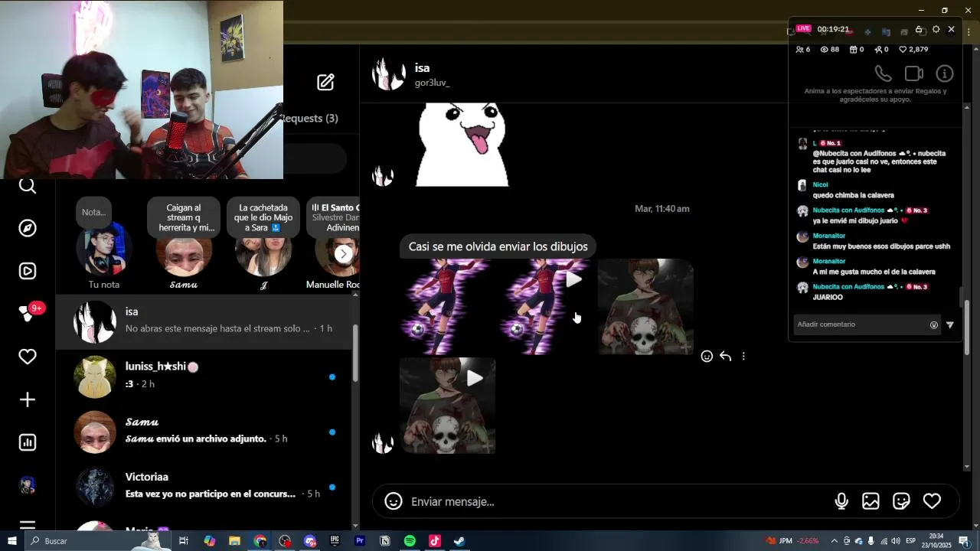The image size is (980, 551).
Task: Show next notes with arrow button
Action: [344, 254]
